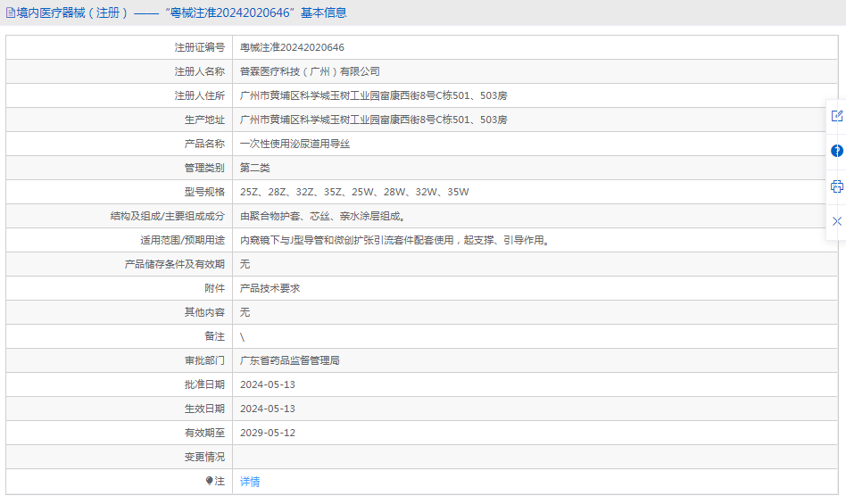
Task: Click the 注册证编号 label
Action: point(200,47)
